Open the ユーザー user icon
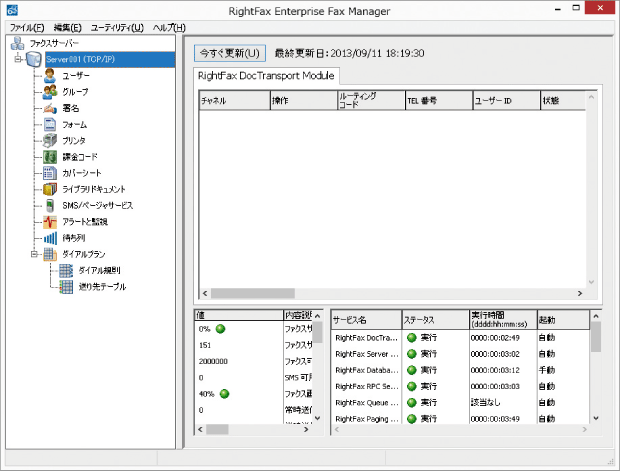The height and width of the screenshot is (471, 620). [50, 76]
